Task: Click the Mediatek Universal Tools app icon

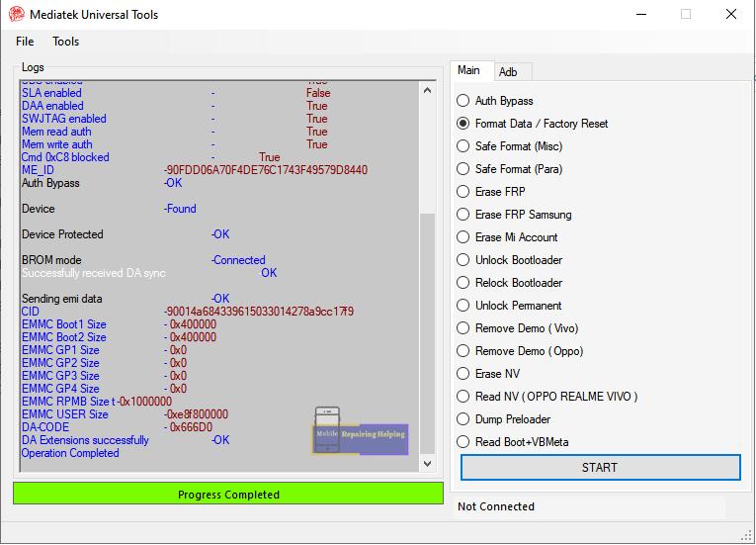Action: pyautogui.click(x=17, y=14)
